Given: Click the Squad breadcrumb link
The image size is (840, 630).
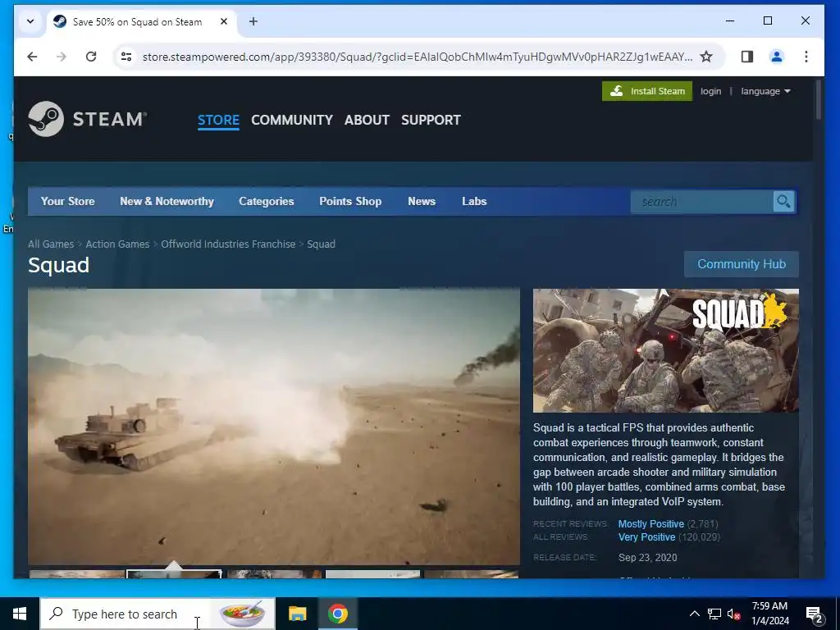Looking at the screenshot, I should (321, 244).
